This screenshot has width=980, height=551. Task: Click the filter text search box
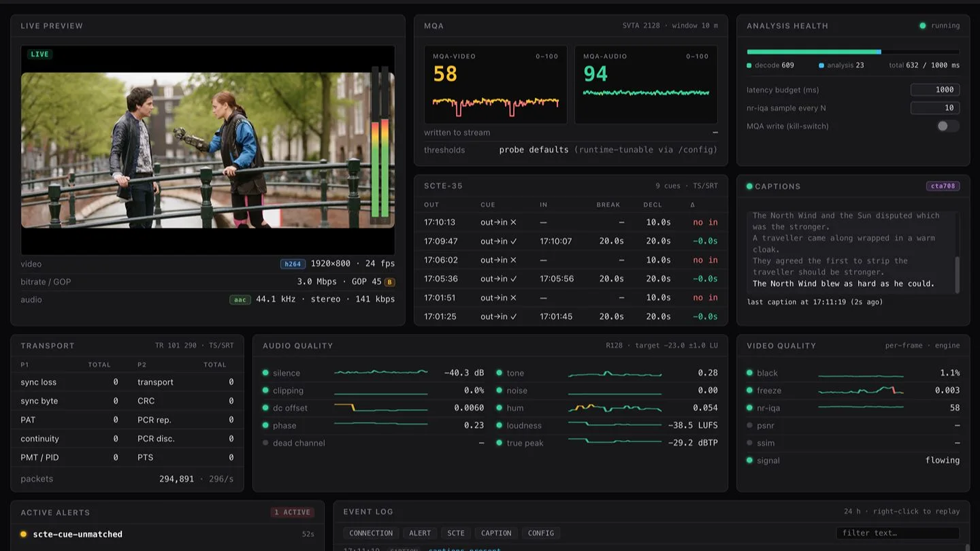click(x=898, y=533)
